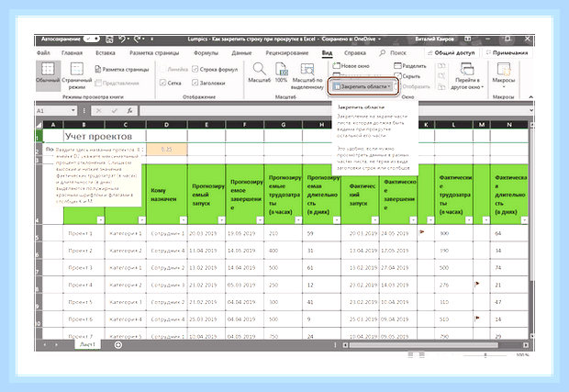Screen dimensions: 569x392
Task: Click the Скрыть window button
Action: coord(407,76)
